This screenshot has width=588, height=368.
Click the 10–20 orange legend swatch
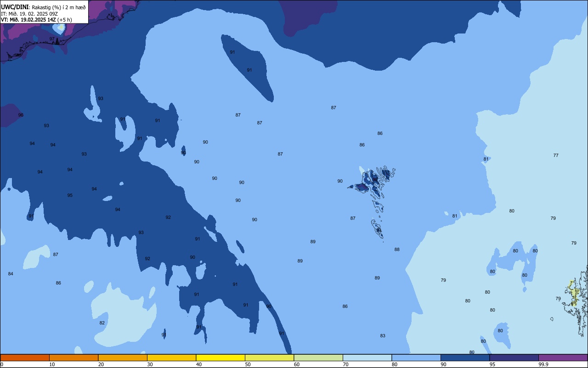[x=73, y=357]
